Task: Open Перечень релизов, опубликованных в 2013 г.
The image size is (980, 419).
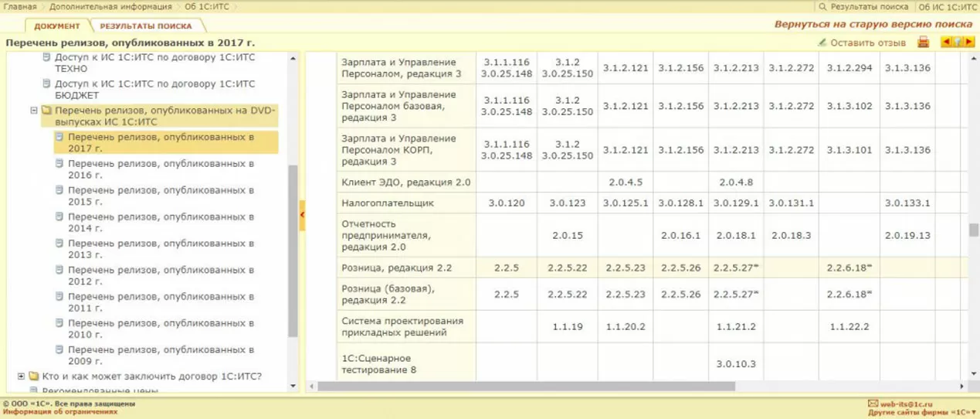Action: [161, 249]
